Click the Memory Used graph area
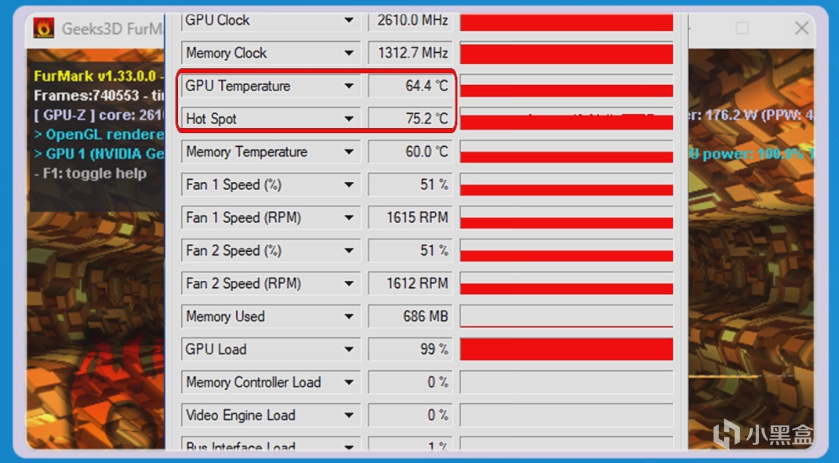839x463 pixels. click(x=566, y=316)
